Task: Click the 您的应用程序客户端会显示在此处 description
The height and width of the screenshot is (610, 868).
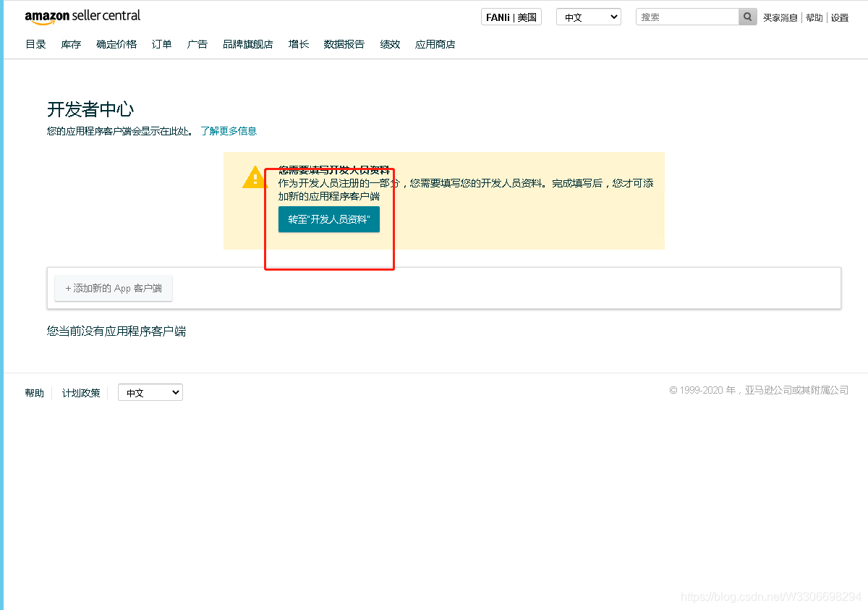Action: point(119,131)
